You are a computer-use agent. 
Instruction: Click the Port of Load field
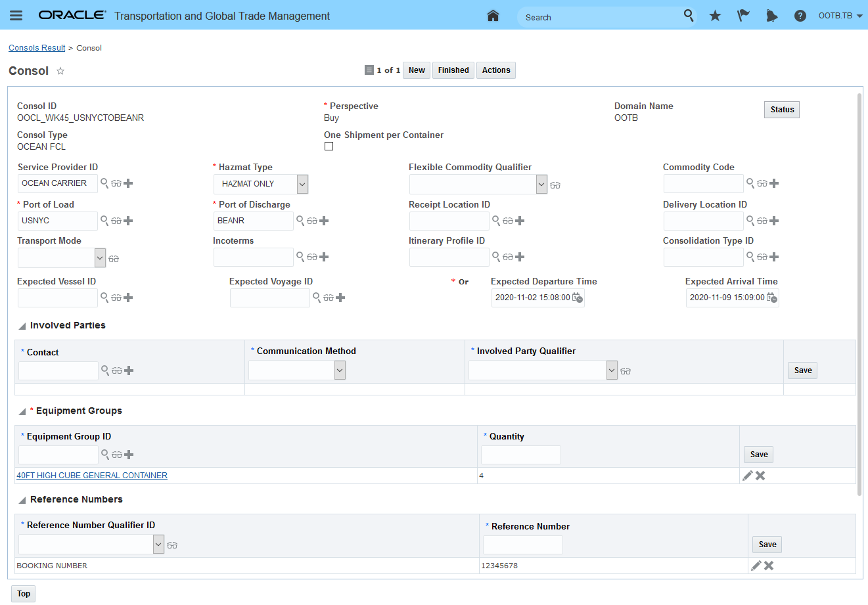coord(58,221)
